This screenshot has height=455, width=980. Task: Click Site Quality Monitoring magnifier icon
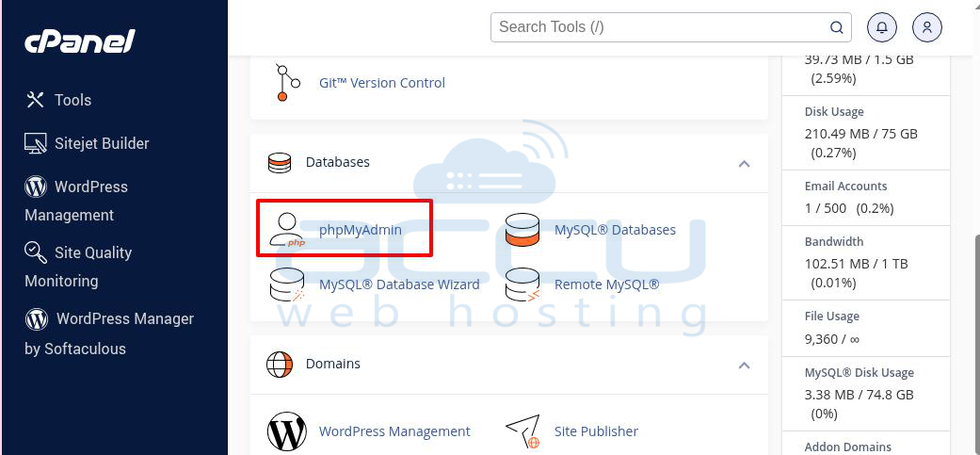(36, 252)
